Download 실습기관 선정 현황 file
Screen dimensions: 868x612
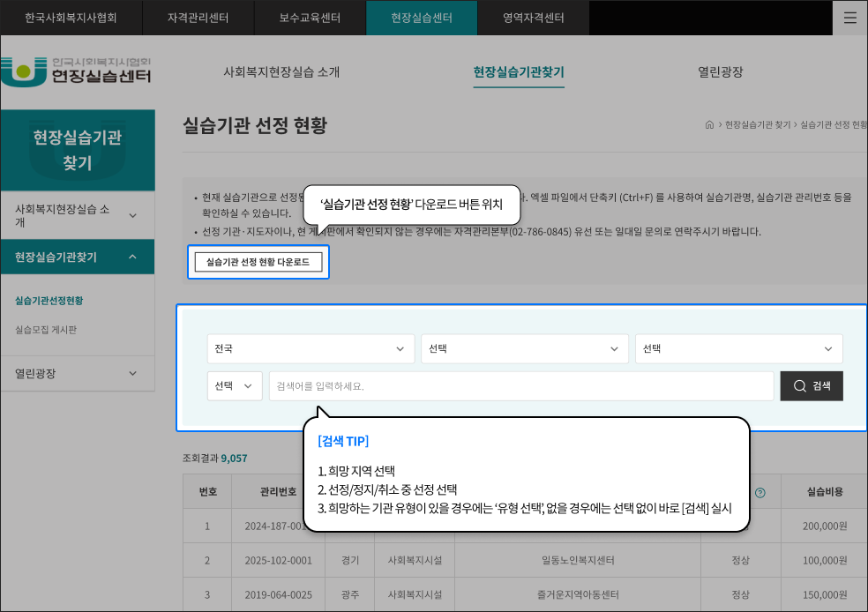click(258, 262)
